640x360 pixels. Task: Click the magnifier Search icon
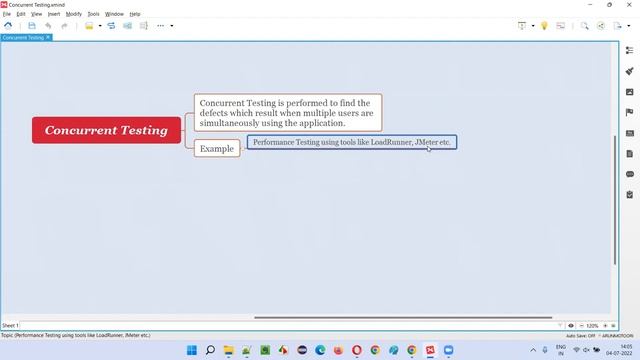[x=584, y=26]
